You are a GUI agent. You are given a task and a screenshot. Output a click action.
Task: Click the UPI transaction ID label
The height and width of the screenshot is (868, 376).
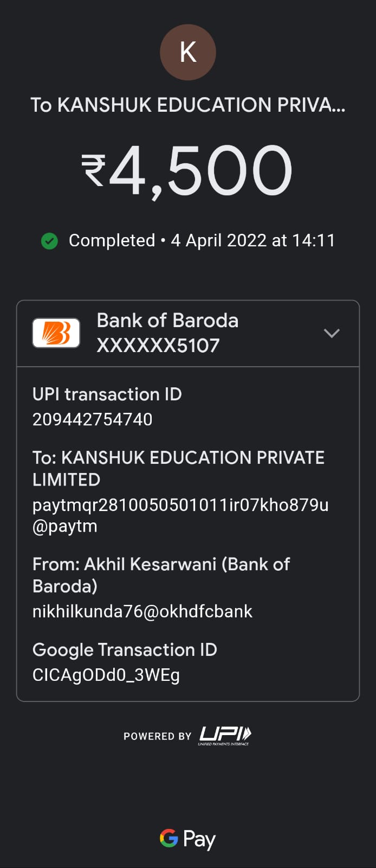[107, 394]
